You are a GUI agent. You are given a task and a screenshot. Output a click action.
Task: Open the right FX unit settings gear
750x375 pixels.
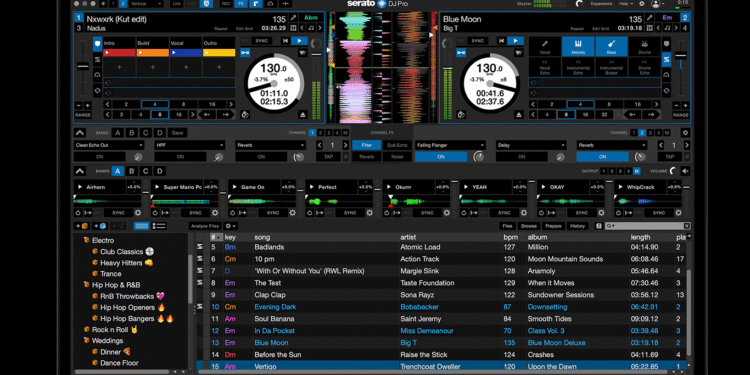685,133
